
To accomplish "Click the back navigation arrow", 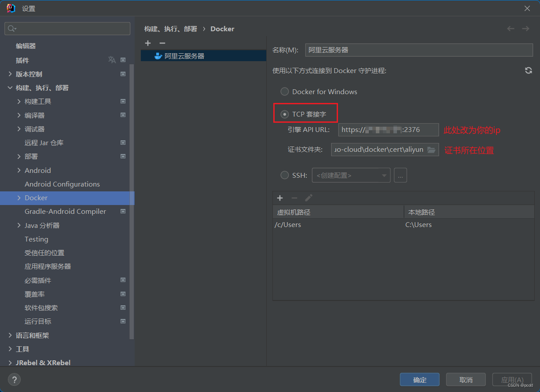I will 511,29.
